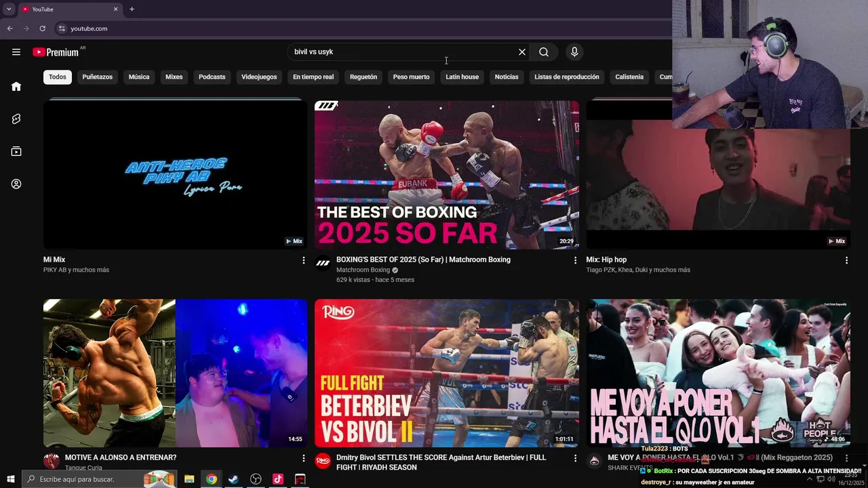This screenshot has height=488, width=868.
Task: Open MOTIVE A ALONSO A ENTRENAR? title link
Action: [x=121, y=457]
